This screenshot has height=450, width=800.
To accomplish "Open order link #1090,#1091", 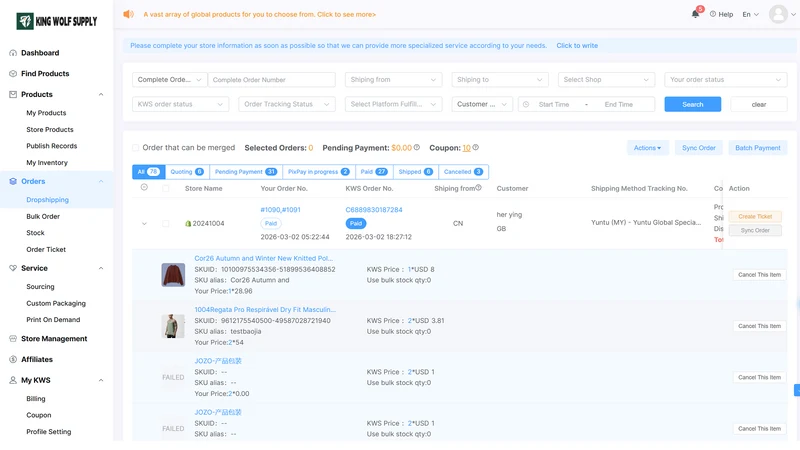I will pyautogui.click(x=281, y=210).
